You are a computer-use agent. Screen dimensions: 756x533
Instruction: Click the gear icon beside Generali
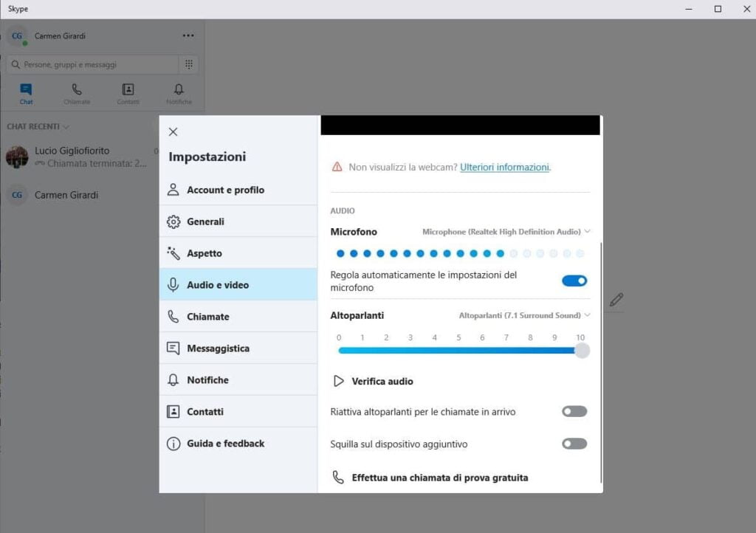[x=173, y=221]
